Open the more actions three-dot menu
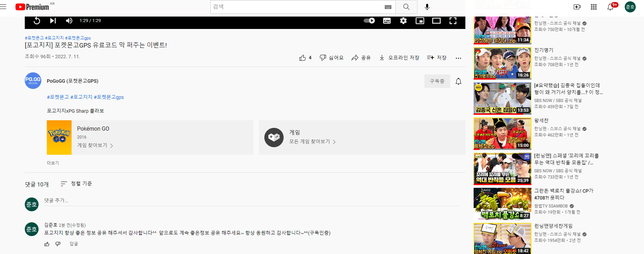 458,58
